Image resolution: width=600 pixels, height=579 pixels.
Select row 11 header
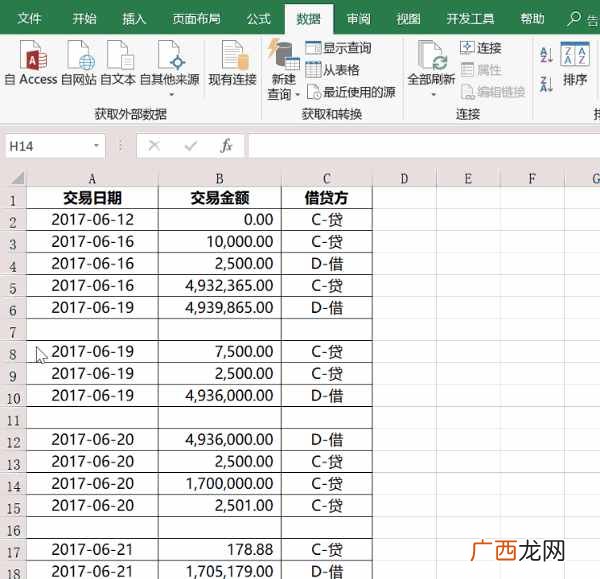coord(13,420)
